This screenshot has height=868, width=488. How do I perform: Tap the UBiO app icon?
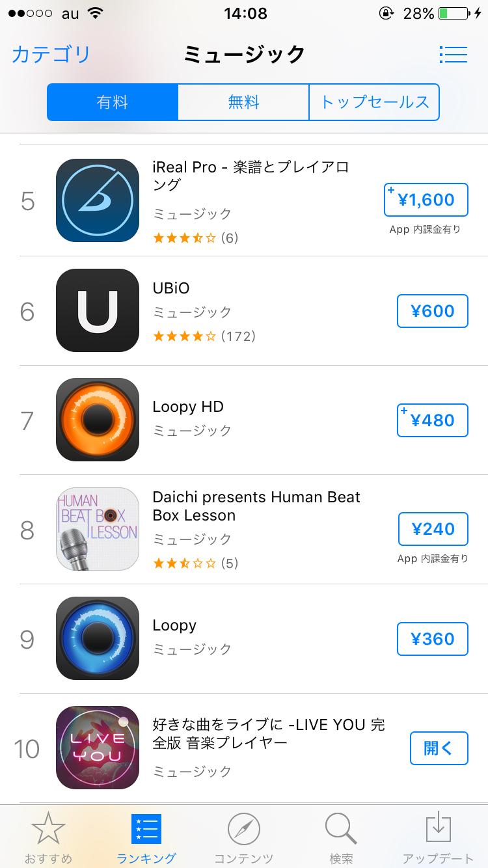[98, 310]
